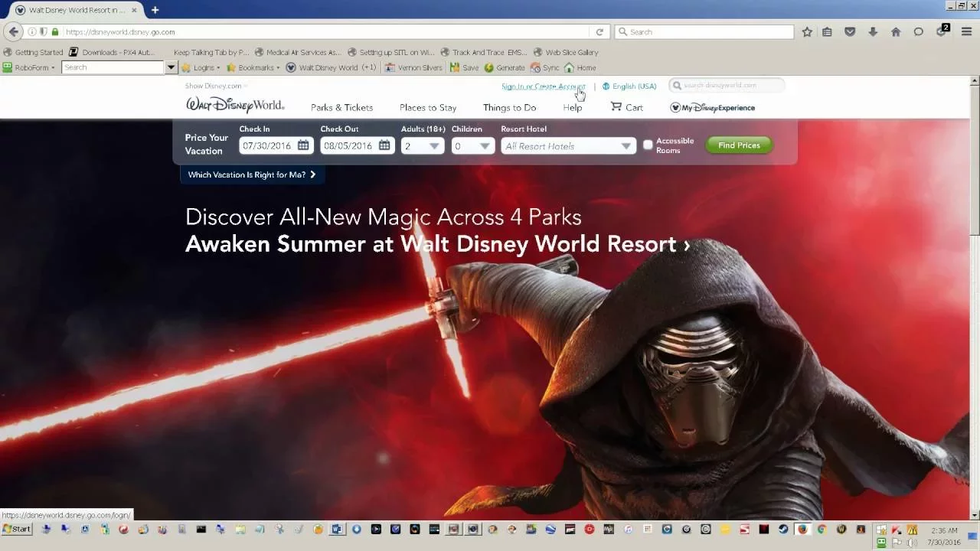Open the bookmarks list clipboard icon
980x551 pixels.
pyautogui.click(x=828, y=32)
